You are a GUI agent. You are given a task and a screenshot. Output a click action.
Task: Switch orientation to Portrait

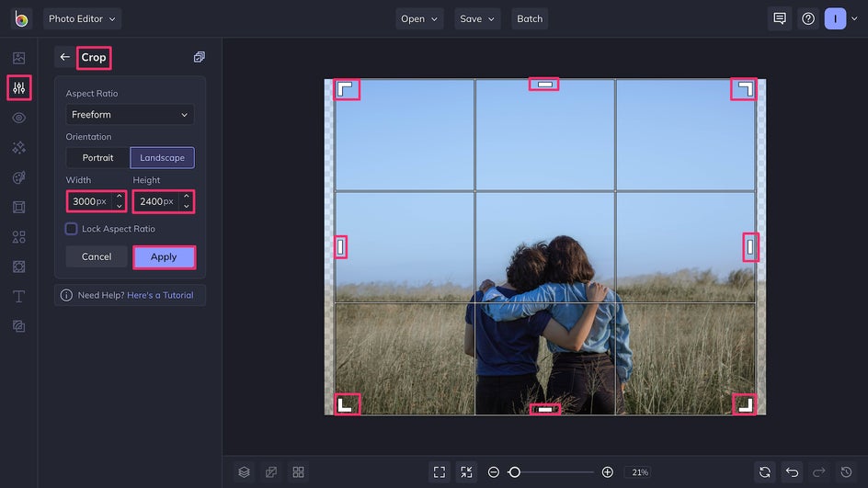[x=97, y=157]
